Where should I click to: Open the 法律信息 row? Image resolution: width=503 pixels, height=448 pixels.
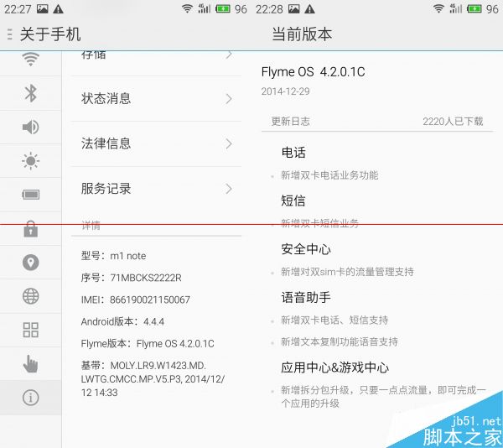[x=156, y=143]
